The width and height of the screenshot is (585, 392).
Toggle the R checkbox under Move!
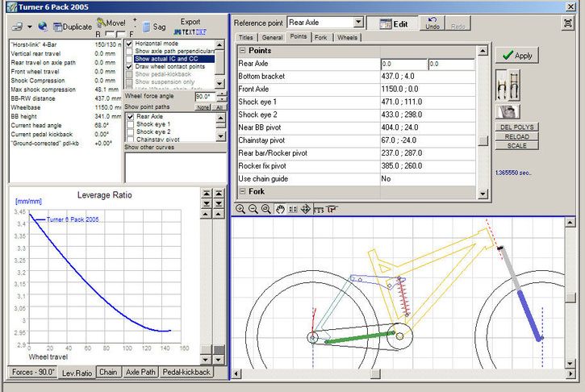point(110,35)
